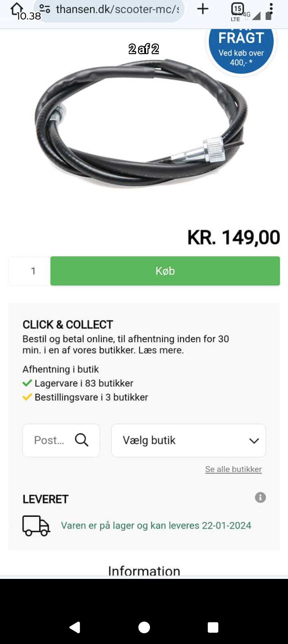Open site settings icon in address bar
Viewport: 288px width, 644px height.
pyautogui.click(x=44, y=9)
